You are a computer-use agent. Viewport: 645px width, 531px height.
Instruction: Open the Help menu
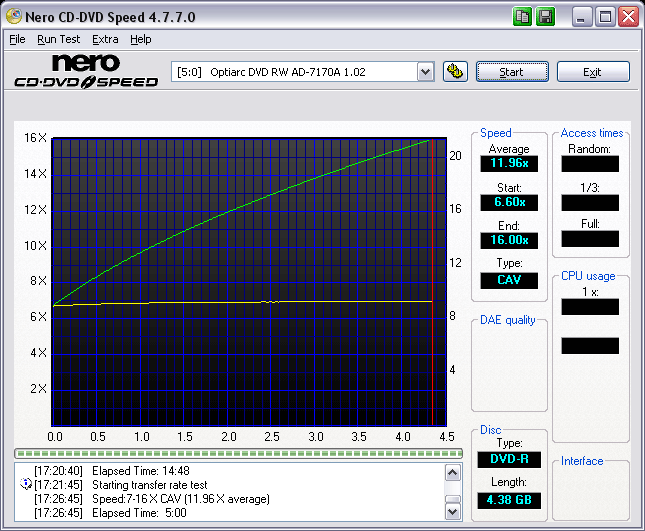[x=141, y=39]
